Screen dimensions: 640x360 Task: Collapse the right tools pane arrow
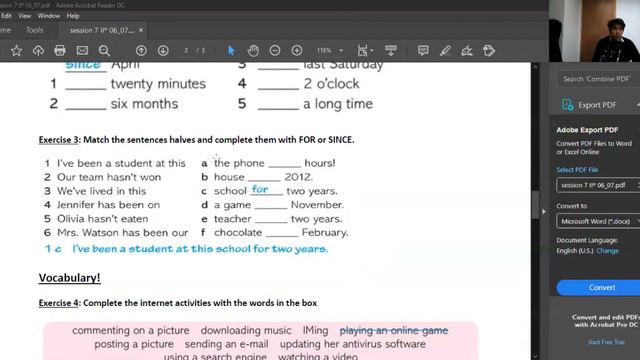544,211
